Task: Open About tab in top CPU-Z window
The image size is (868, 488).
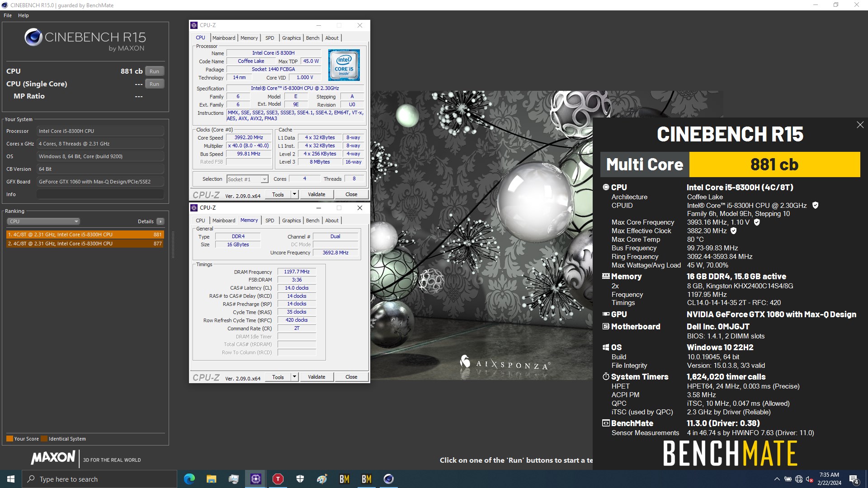Action: [x=332, y=38]
